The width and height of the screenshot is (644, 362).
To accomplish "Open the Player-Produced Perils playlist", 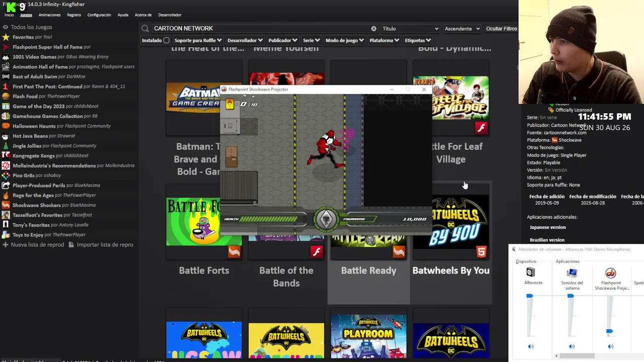I will [51, 186].
